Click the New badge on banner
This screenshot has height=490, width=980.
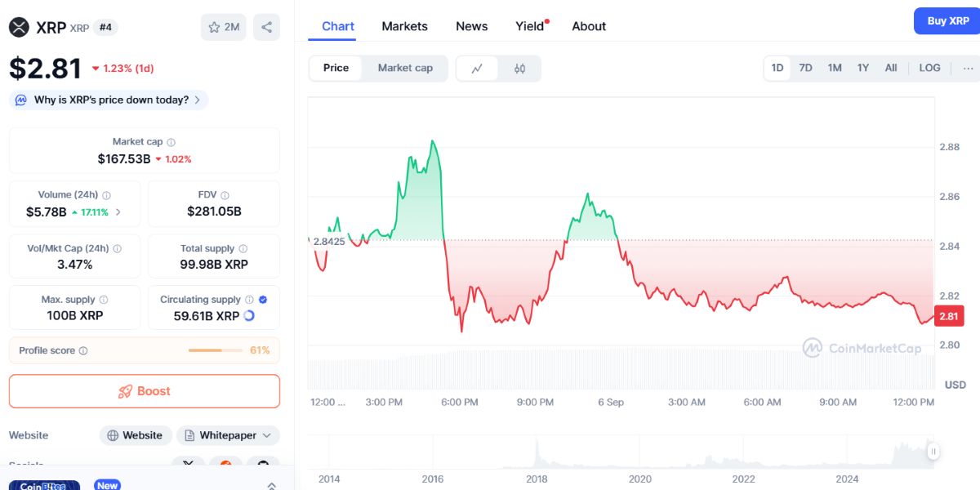[107, 485]
